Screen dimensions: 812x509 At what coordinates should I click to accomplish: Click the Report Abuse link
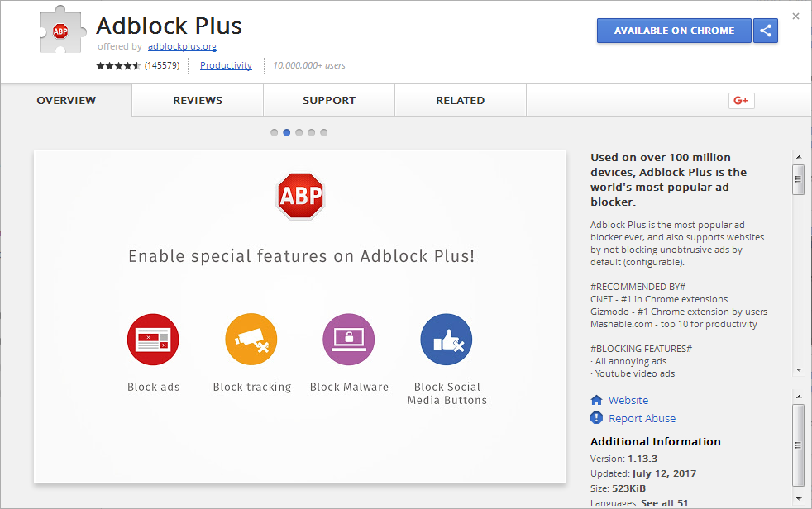point(642,418)
